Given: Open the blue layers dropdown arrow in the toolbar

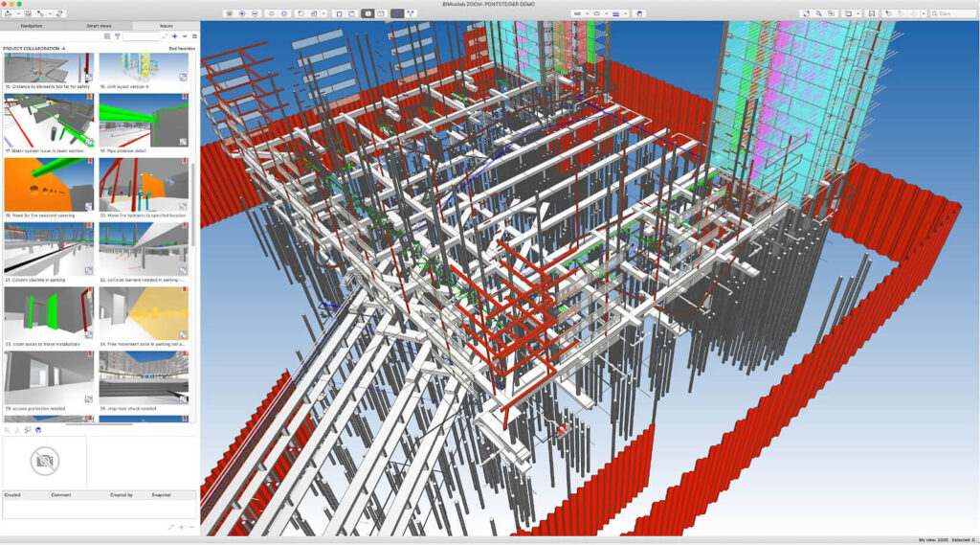Looking at the screenshot, I should 626,13.
